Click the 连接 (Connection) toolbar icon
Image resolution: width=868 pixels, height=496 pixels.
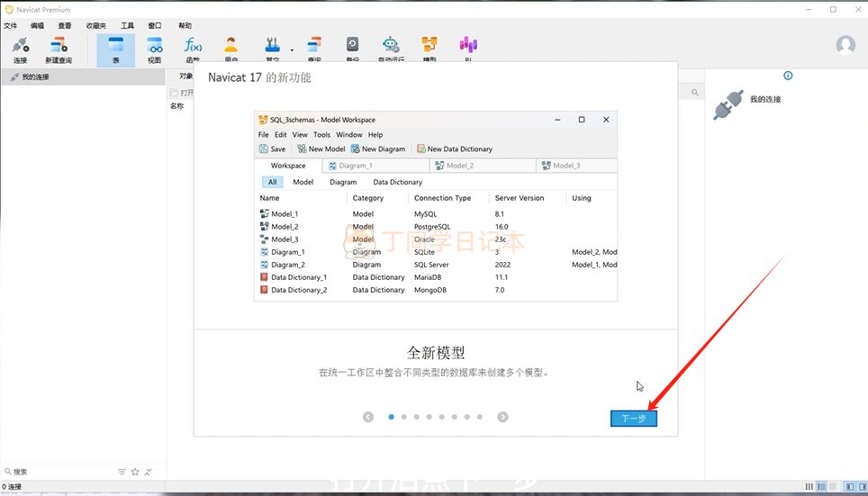pyautogui.click(x=20, y=49)
